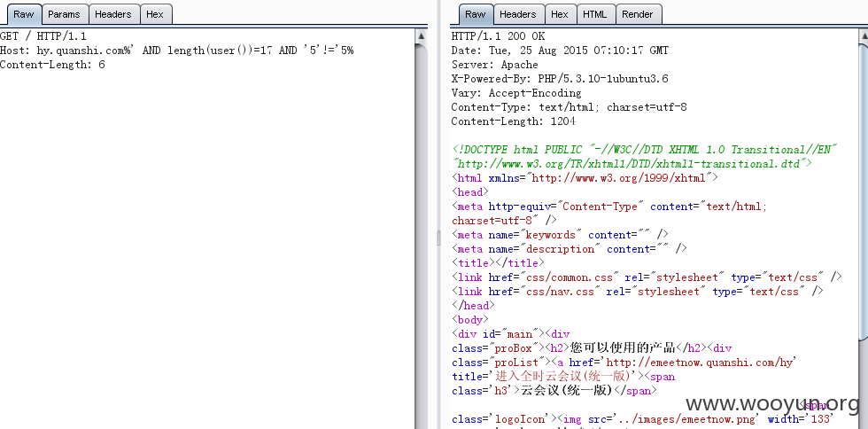Viewport: 868px width, 429px height.
Task: Select the response Raw tab
Action: click(475, 14)
